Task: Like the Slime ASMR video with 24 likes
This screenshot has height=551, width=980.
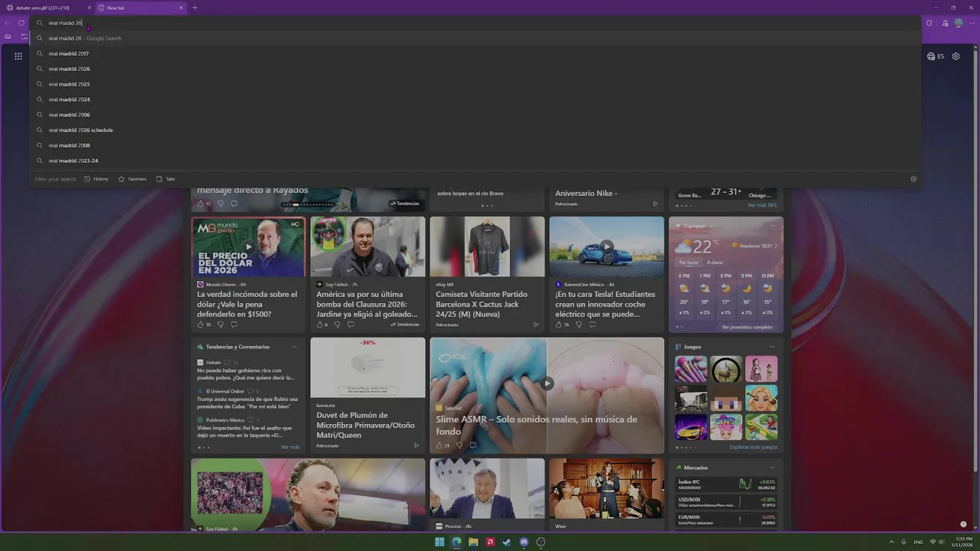Action: (443, 445)
